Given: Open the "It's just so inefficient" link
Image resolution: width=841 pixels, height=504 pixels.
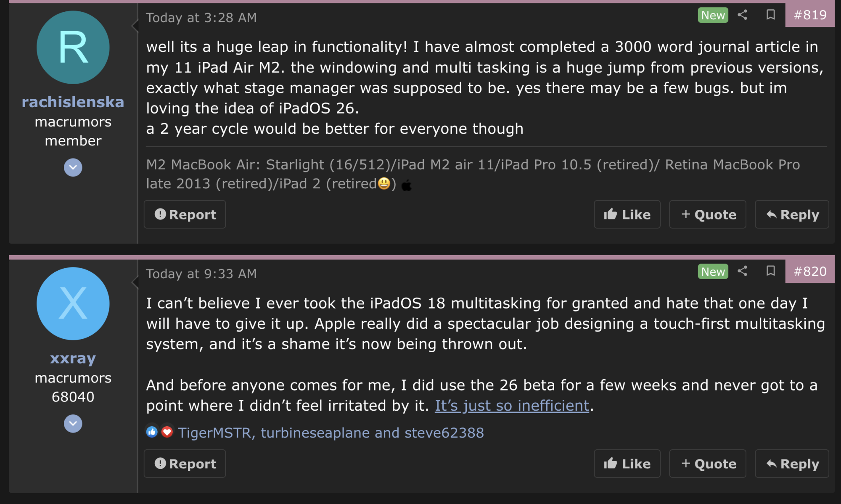Looking at the screenshot, I should (512, 406).
